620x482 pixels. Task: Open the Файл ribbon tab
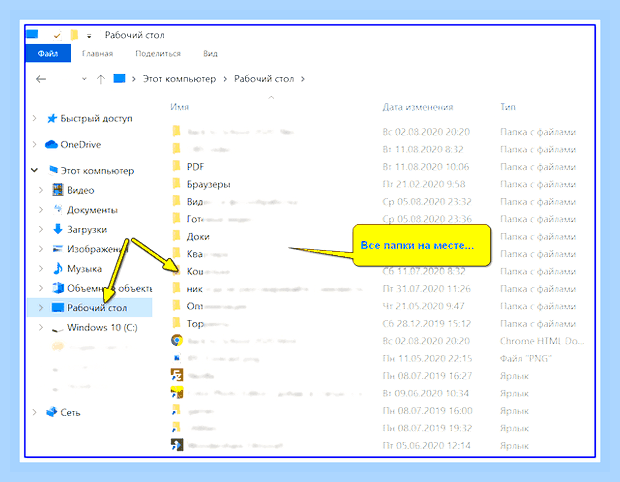[x=48, y=53]
